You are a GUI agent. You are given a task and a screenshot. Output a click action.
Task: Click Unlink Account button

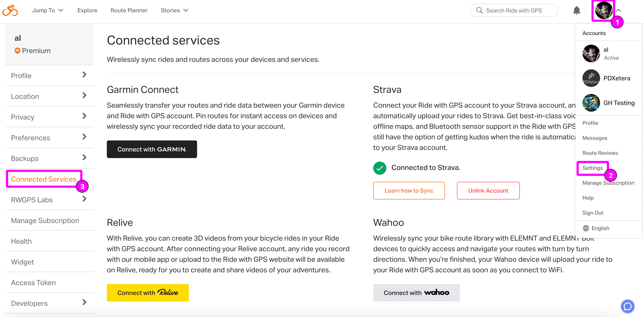point(488,191)
